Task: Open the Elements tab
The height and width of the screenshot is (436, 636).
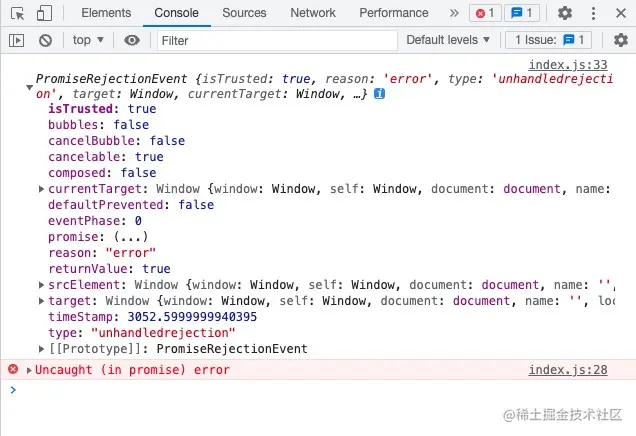Action: [x=106, y=13]
